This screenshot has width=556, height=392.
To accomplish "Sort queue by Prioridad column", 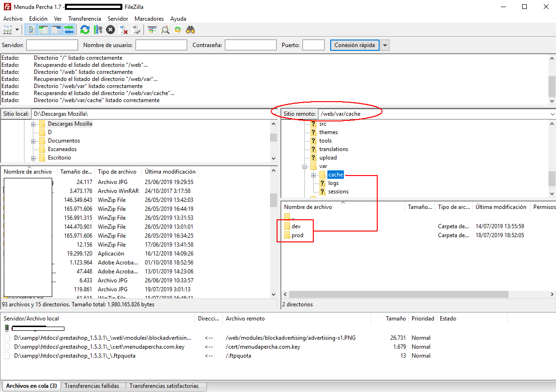I will click(x=423, y=319).
